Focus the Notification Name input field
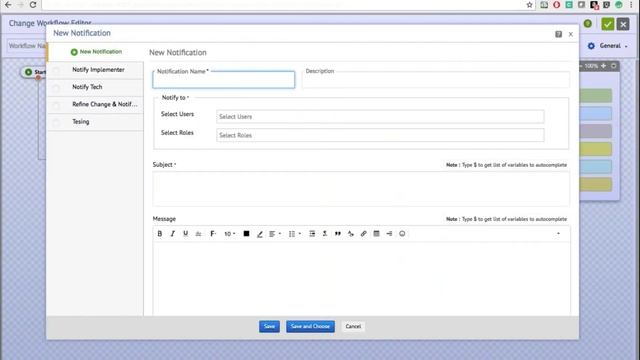The image size is (640, 360). (x=224, y=80)
